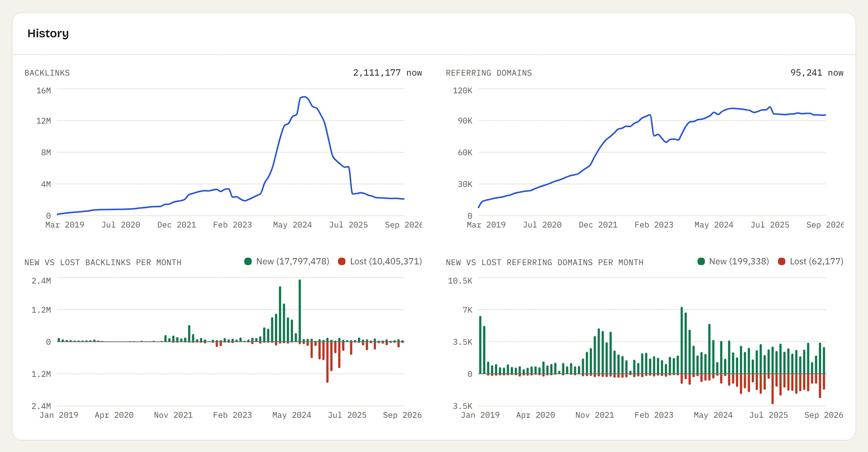Toggle the Lost (10,405,371) backlinks legend label
This screenshot has height=452, width=868.
[x=386, y=261]
